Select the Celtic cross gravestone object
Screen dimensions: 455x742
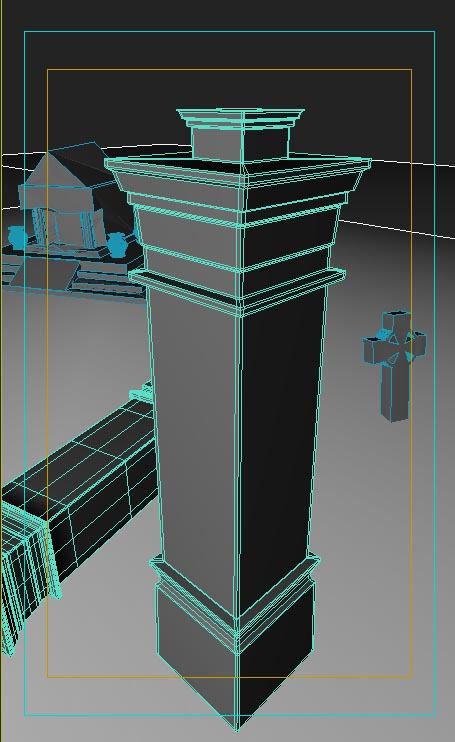(x=395, y=365)
